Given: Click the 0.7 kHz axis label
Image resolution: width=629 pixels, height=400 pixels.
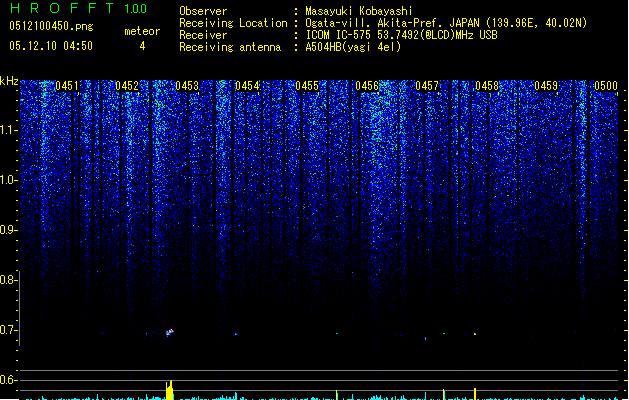Looking at the screenshot, I should coord(8,330).
